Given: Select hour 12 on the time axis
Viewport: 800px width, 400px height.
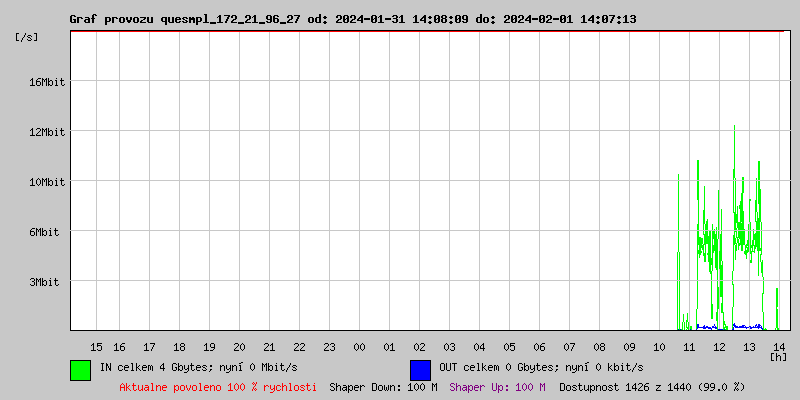Looking at the screenshot, I should point(719,346).
